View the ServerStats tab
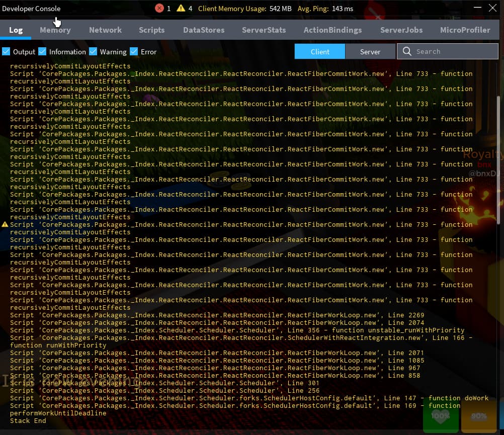This screenshot has width=504, height=435. point(264,30)
